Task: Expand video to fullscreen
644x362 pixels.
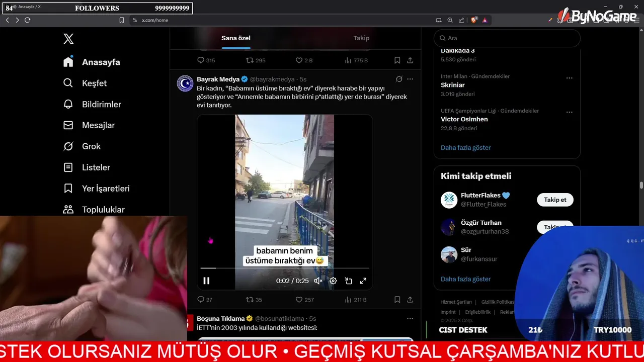Action: pyautogui.click(x=363, y=281)
